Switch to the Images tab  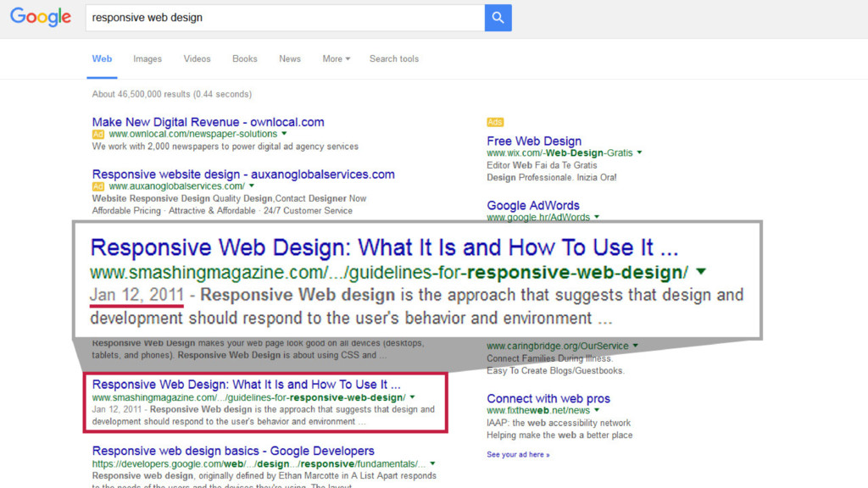(x=147, y=58)
